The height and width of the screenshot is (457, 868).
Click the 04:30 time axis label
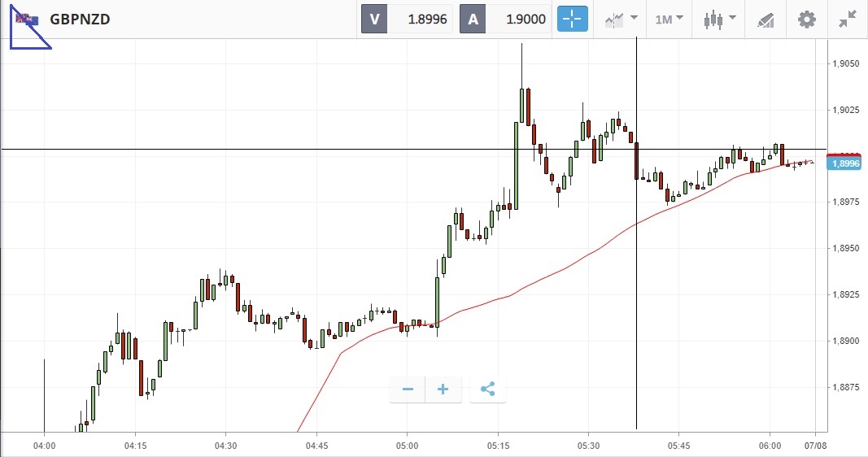click(225, 446)
